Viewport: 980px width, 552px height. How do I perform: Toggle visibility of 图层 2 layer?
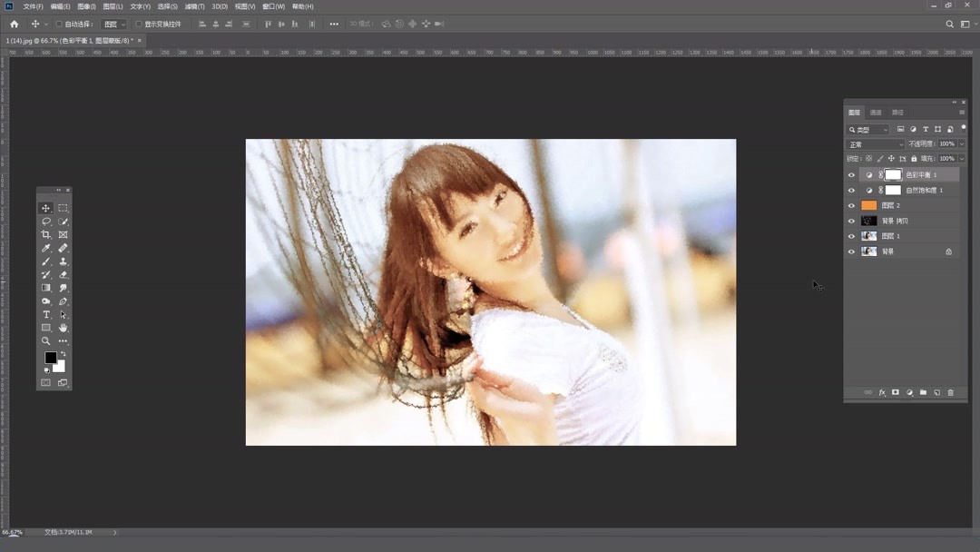coord(850,205)
